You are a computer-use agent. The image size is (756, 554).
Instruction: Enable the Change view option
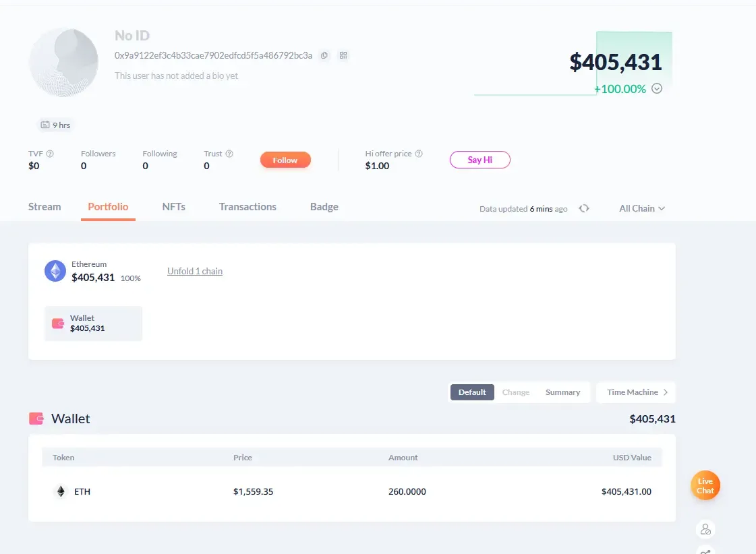[516, 392]
